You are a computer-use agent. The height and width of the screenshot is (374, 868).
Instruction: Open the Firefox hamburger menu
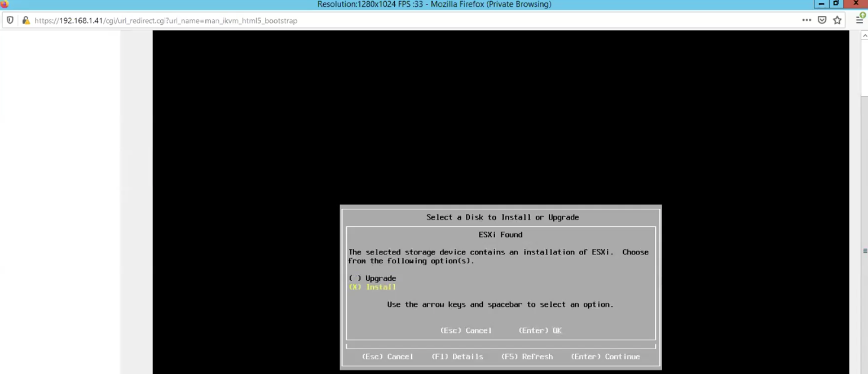pyautogui.click(x=860, y=20)
